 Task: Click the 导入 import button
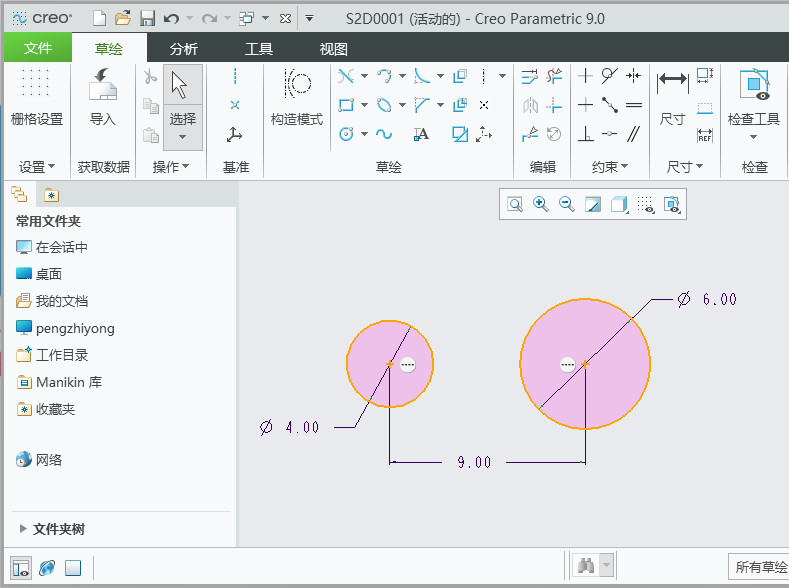pyautogui.click(x=103, y=97)
